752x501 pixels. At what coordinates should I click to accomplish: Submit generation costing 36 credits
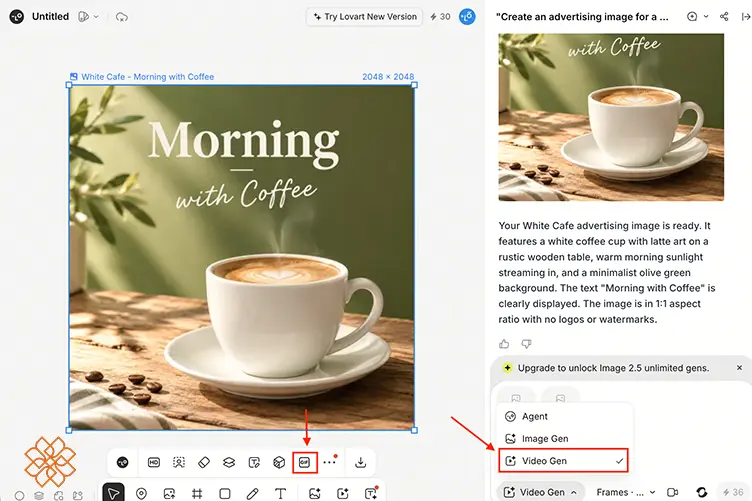(733, 492)
